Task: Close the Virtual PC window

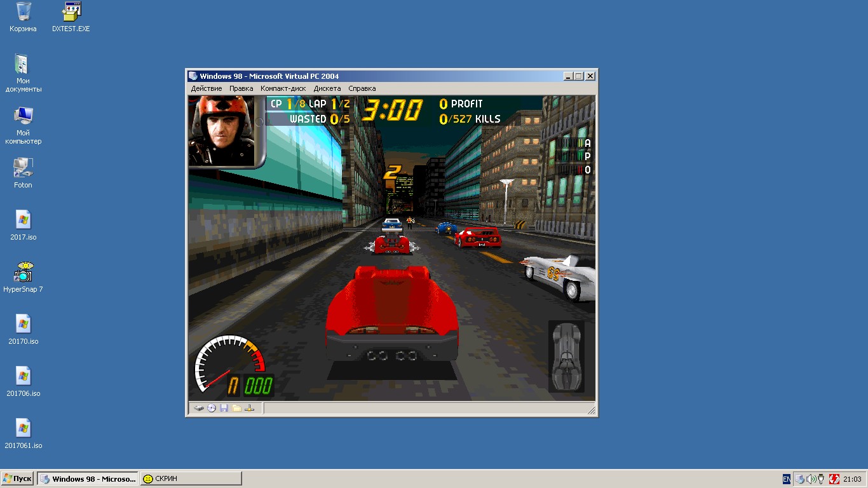Action: click(590, 76)
